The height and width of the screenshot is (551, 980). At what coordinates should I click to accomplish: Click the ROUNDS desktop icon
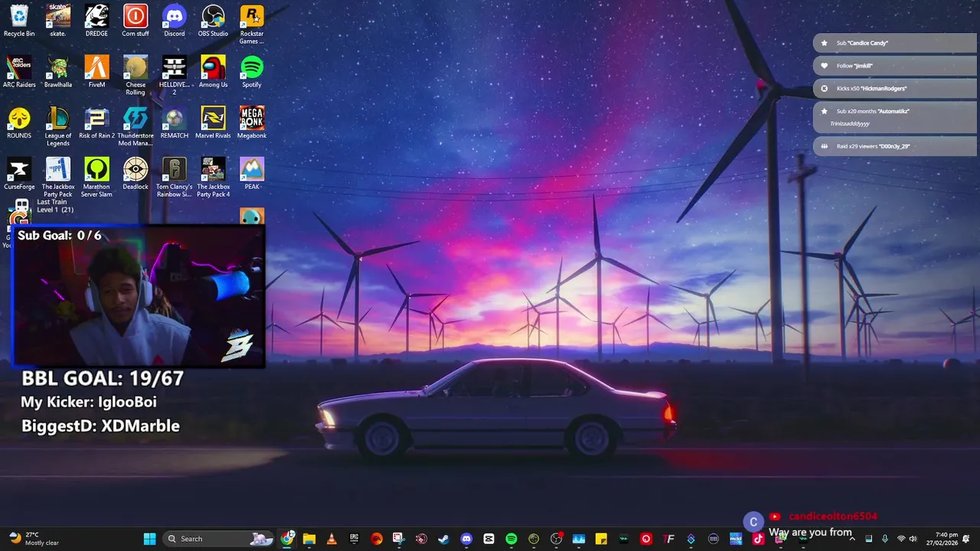pos(19,122)
